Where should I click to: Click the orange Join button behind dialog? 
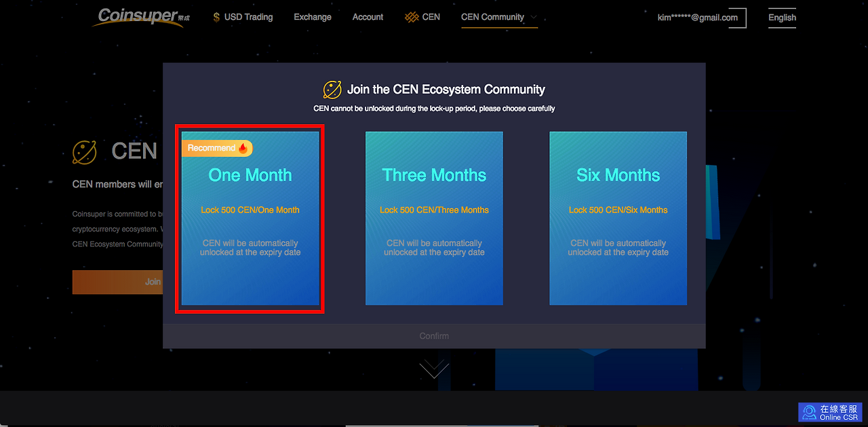point(117,282)
